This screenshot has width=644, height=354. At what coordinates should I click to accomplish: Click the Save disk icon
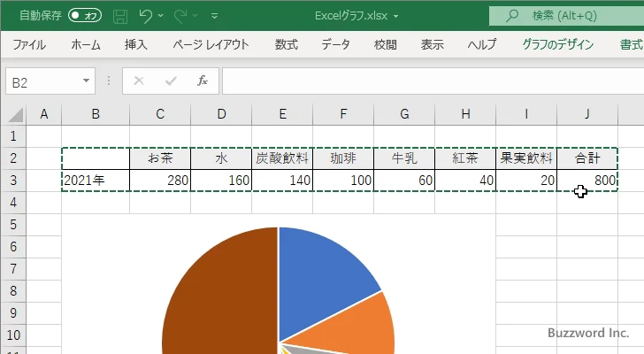(120, 16)
